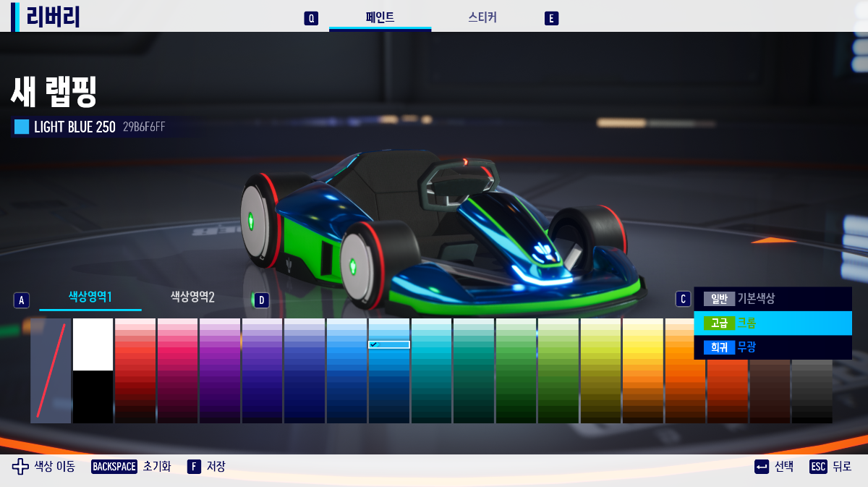Select the 색상영역1 tab
The image size is (868, 487).
[90, 297]
